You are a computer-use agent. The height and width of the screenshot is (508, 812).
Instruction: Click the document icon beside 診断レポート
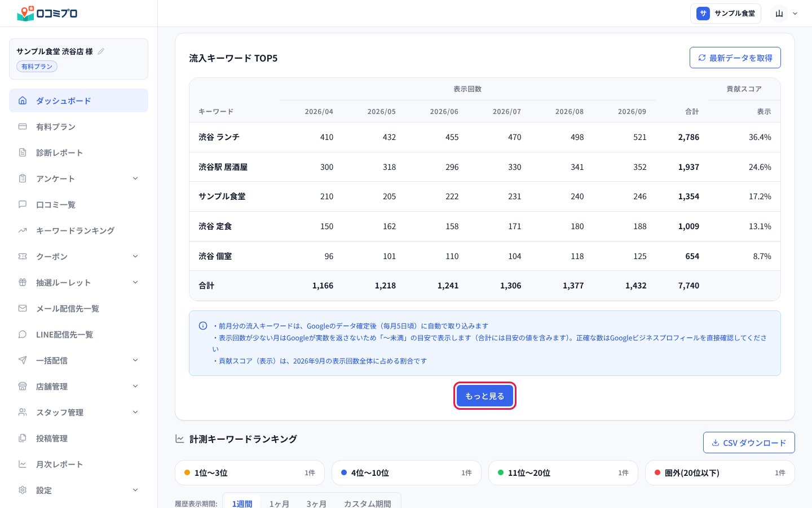(23, 152)
